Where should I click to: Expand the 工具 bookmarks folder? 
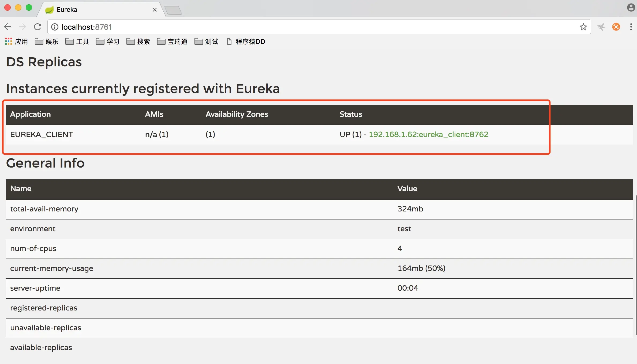tap(77, 41)
